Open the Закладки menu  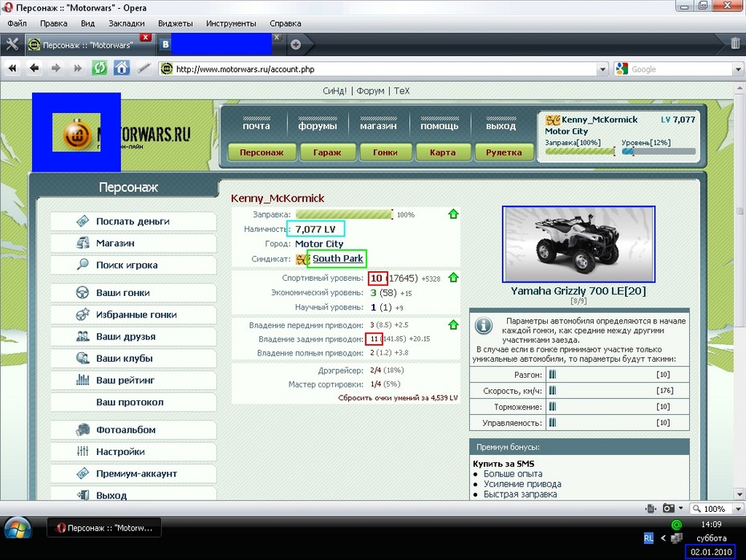click(127, 23)
